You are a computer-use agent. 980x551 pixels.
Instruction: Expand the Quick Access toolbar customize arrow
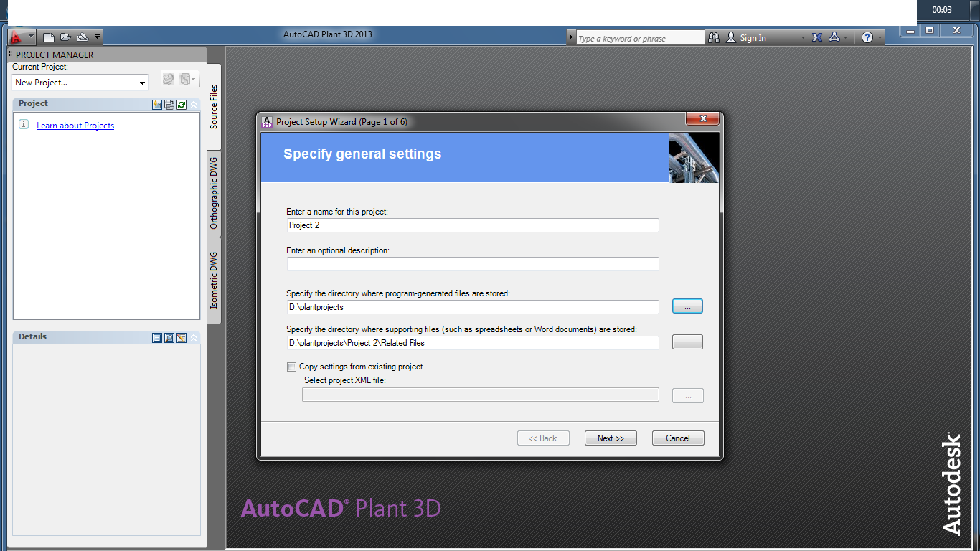(x=98, y=37)
